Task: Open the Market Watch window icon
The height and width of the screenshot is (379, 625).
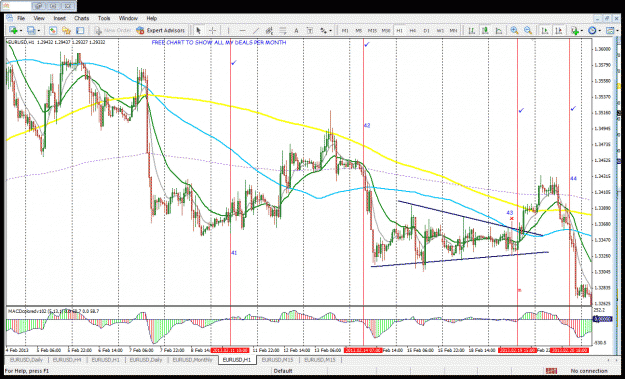Action: 53,30
